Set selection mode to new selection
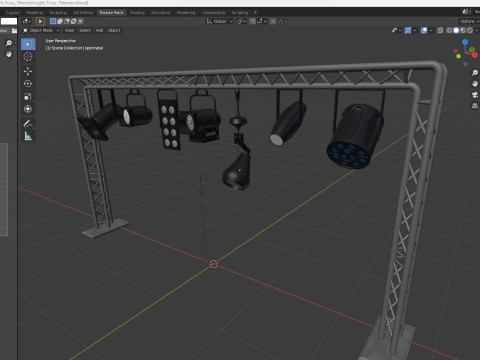This screenshot has height=360, width=480. click(53, 21)
